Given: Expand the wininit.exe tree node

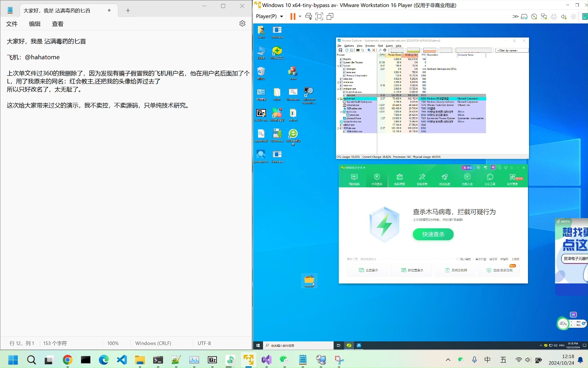Looking at the screenshot, I should [338, 82].
